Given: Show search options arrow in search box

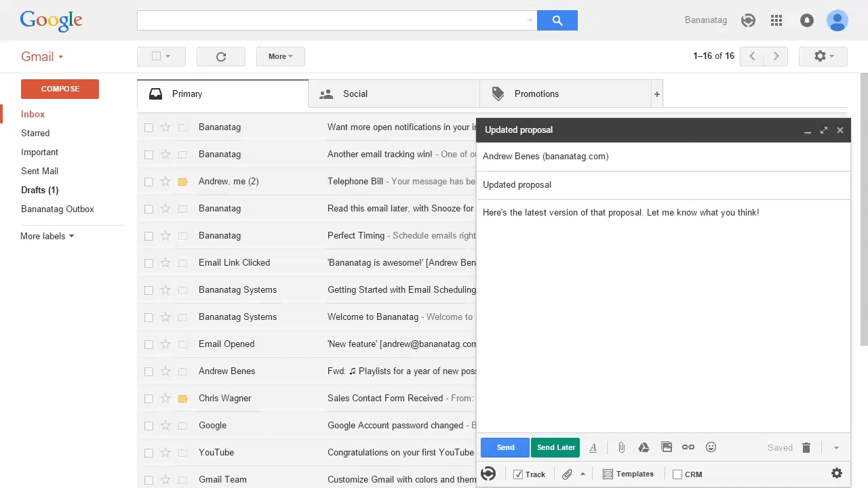Looking at the screenshot, I should [x=530, y=20].
